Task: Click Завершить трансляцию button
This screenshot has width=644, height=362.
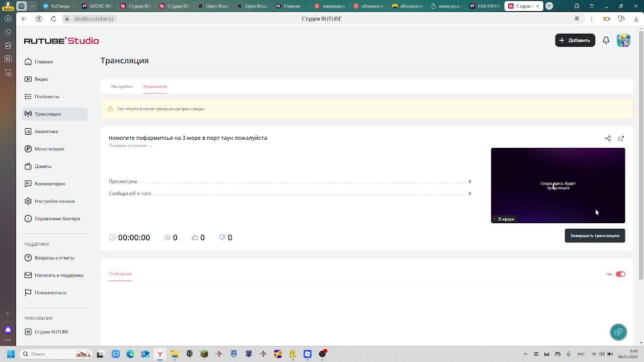Action: (x=595, y=236)
